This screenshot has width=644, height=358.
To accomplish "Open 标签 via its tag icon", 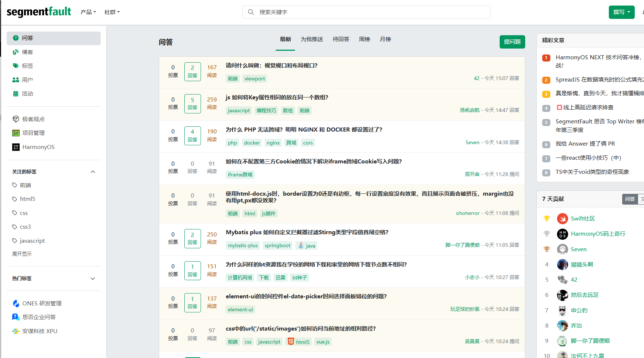I will pos(16,66).
